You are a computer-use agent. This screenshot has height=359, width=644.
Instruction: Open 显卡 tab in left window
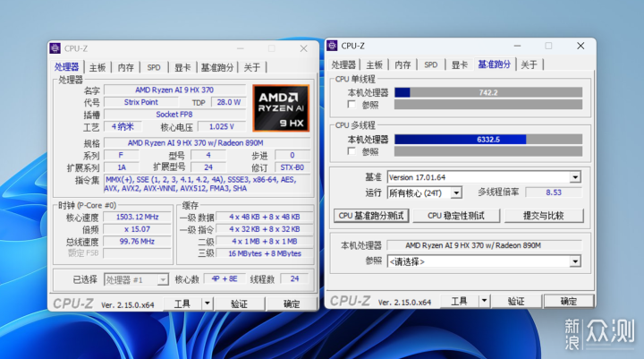point(182,67)
